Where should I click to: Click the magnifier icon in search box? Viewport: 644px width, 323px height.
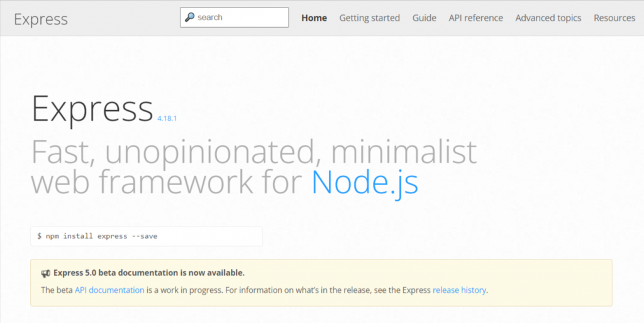click(189, 18)
